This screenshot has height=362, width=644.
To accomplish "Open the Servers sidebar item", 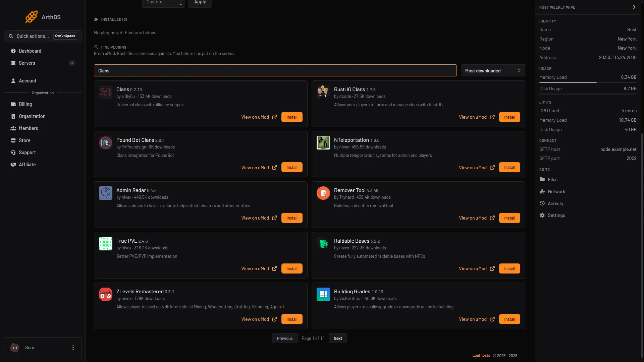I will click(x=43, y=63).
